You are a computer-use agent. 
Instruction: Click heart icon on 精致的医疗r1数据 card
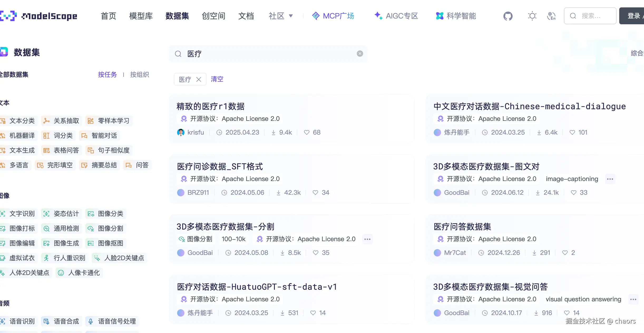point(306,132)
